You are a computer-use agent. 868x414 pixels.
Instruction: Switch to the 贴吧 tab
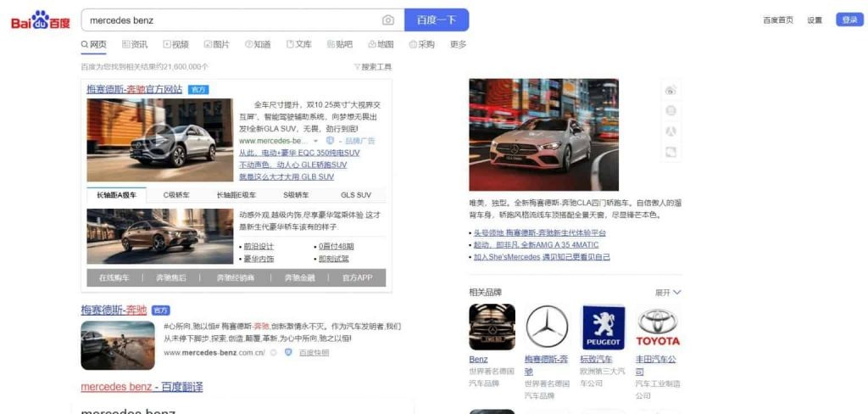[x=340, y=44]
